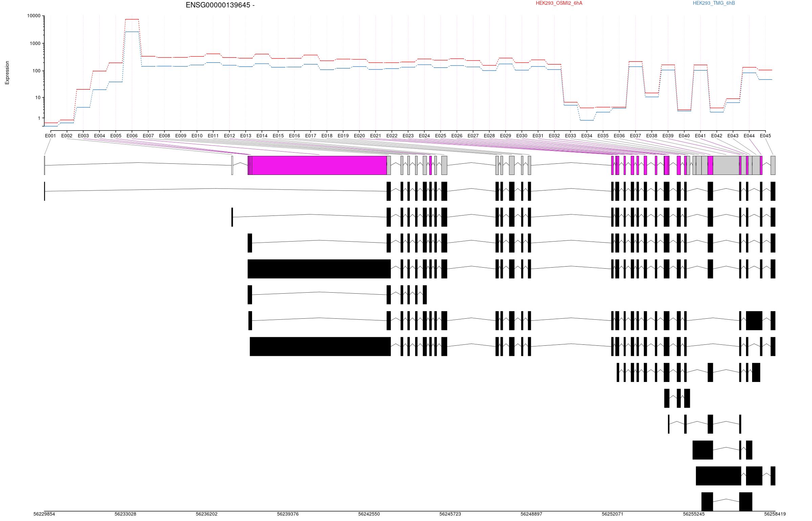Click exon label E006
This screenshot has width=812, height=521.
pos(132,136)
